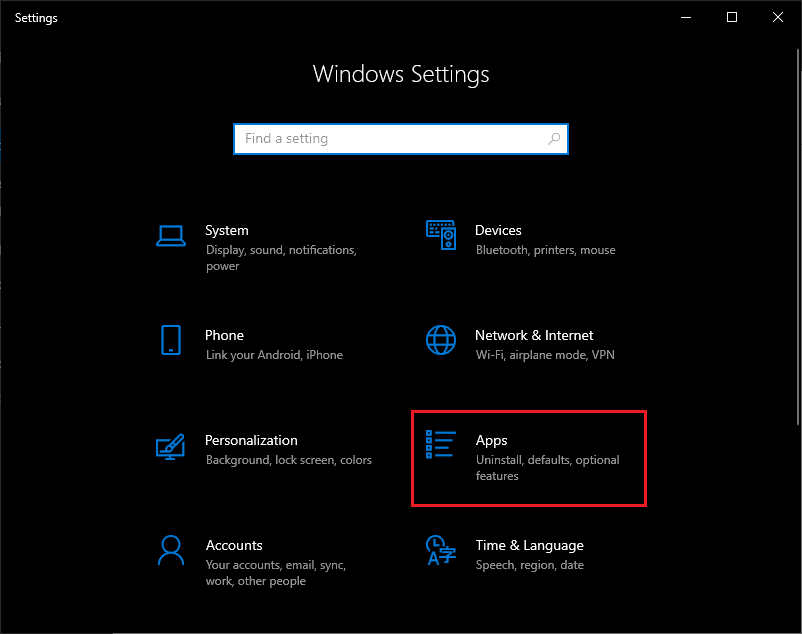Open the System laptop icon
The image size is (802, 634).
171,236
